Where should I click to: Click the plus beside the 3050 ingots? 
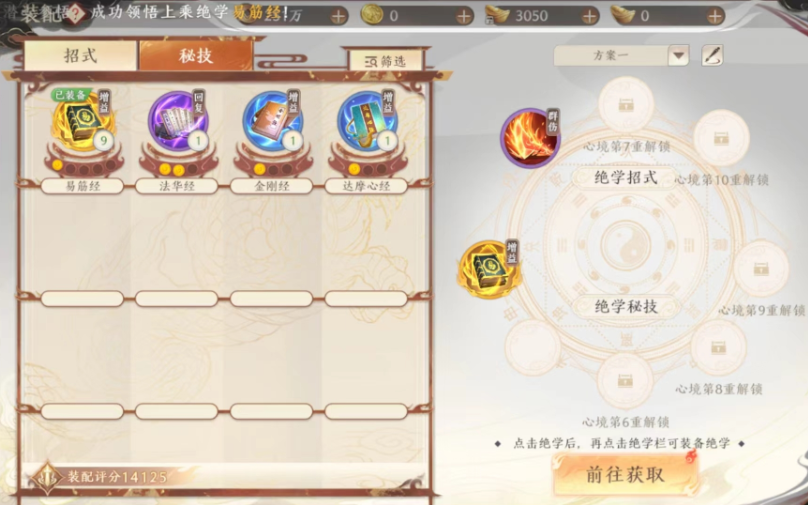[590, 16]
